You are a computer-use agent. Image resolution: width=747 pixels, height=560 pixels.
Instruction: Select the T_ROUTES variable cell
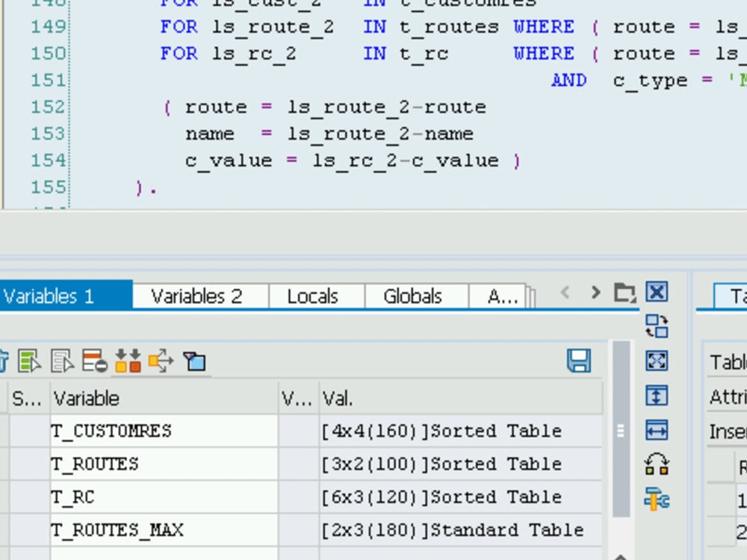tap(164, 464)
